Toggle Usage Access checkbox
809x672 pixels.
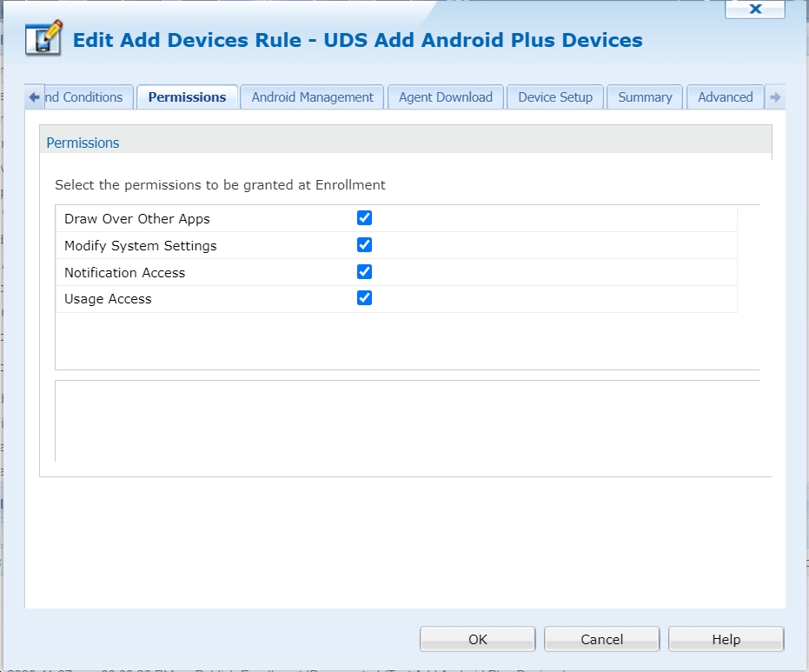[x=365, y=298]
